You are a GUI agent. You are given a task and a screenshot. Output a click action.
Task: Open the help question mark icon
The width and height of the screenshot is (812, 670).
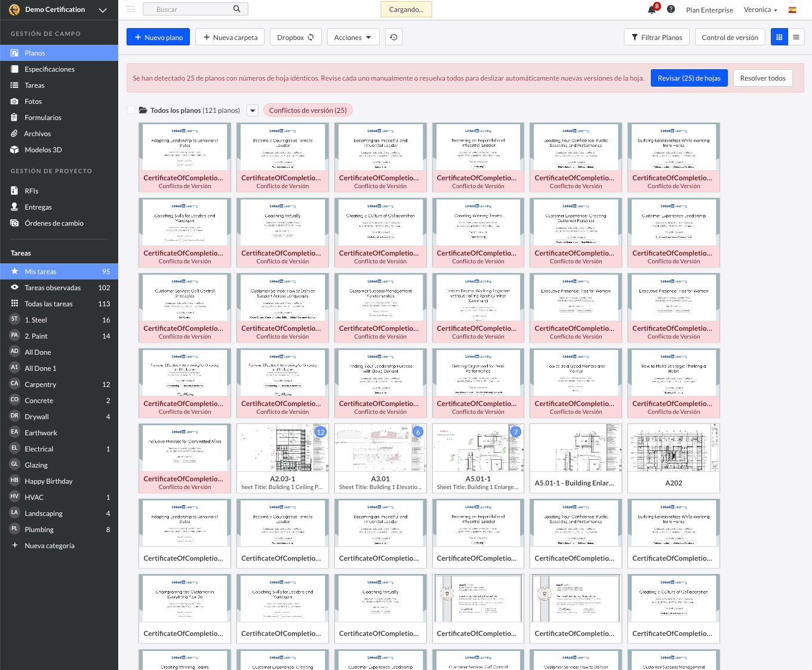point(671,10)
